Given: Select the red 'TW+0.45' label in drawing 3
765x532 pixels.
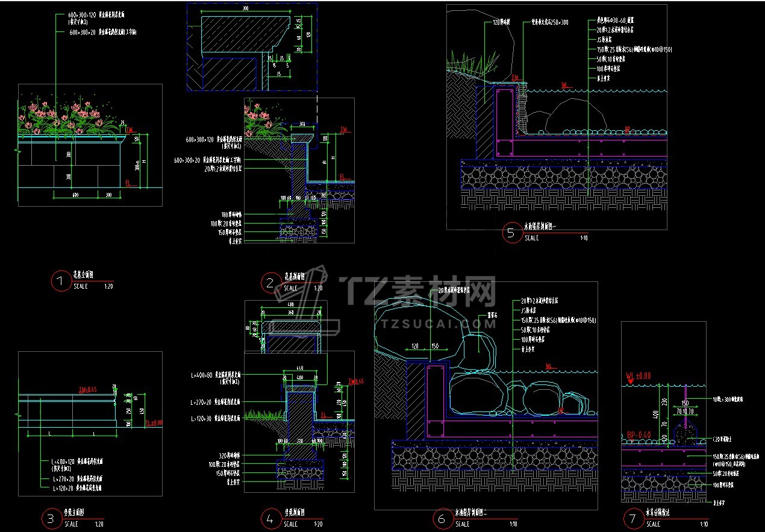Looking at the screenshot, I should [x=88, y=389].
